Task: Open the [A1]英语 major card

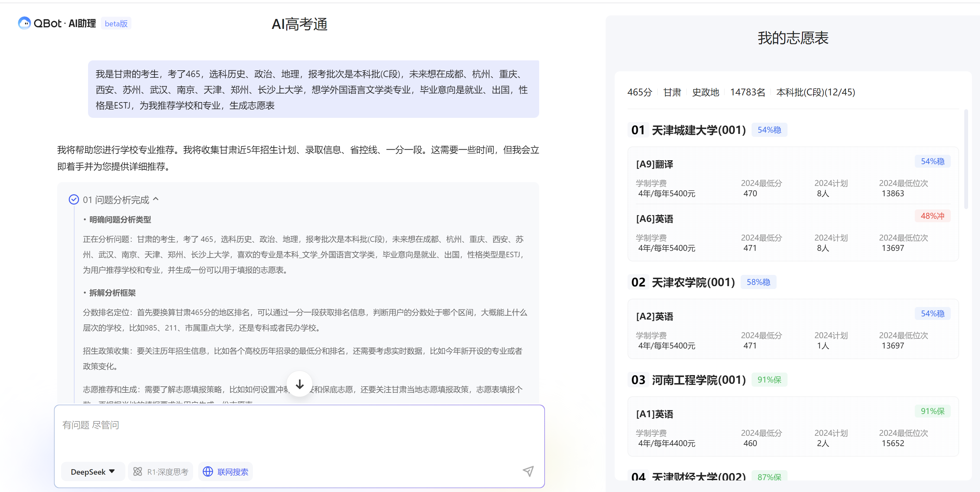Action: 793,426
